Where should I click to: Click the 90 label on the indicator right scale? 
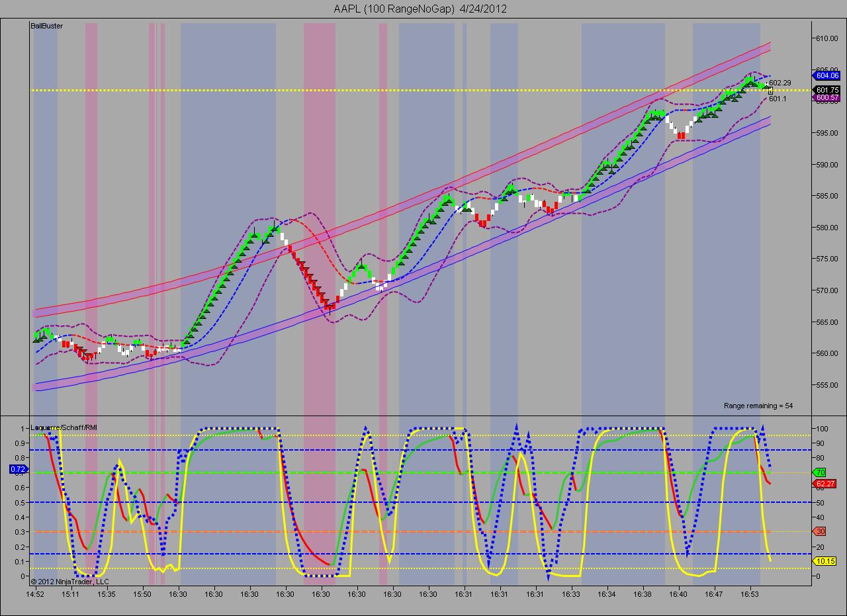click(821, 443)
